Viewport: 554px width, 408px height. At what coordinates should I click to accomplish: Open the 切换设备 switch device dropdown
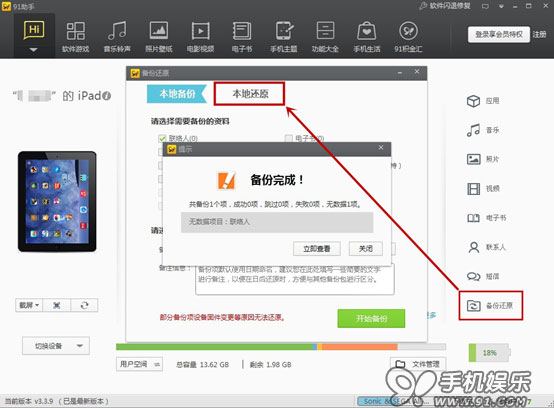tap(56, 346)
